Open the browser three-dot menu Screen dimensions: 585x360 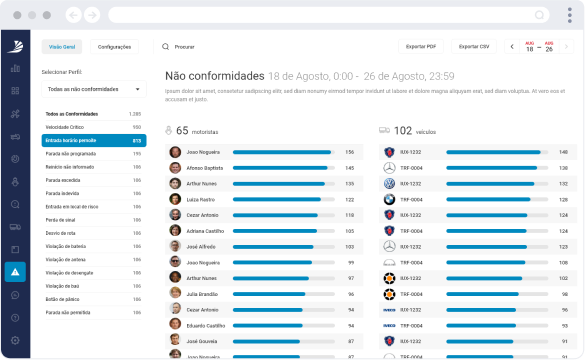570,15
